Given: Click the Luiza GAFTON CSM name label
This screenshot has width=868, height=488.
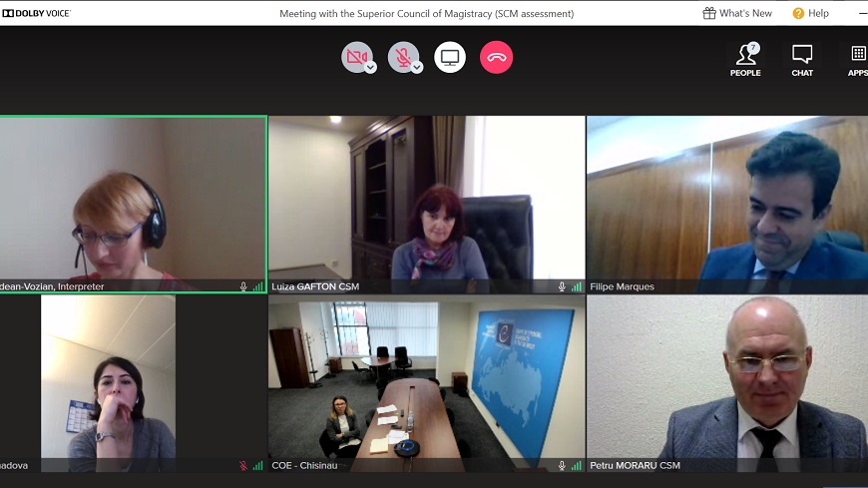Looking at the screenshot, I should pos(315,286).
